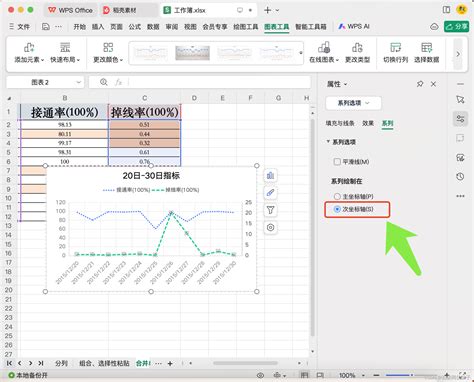Open the chart filter funnel icon

point(270,210)
